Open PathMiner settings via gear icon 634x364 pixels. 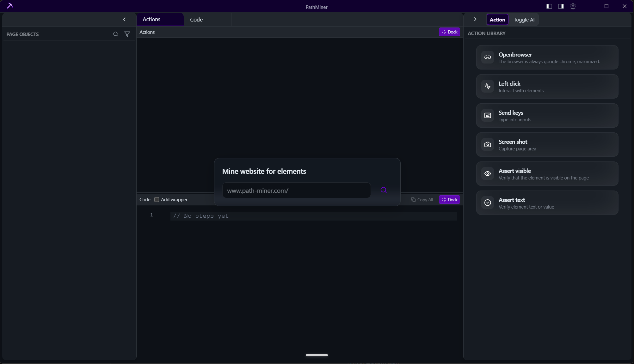click(573, 6)
